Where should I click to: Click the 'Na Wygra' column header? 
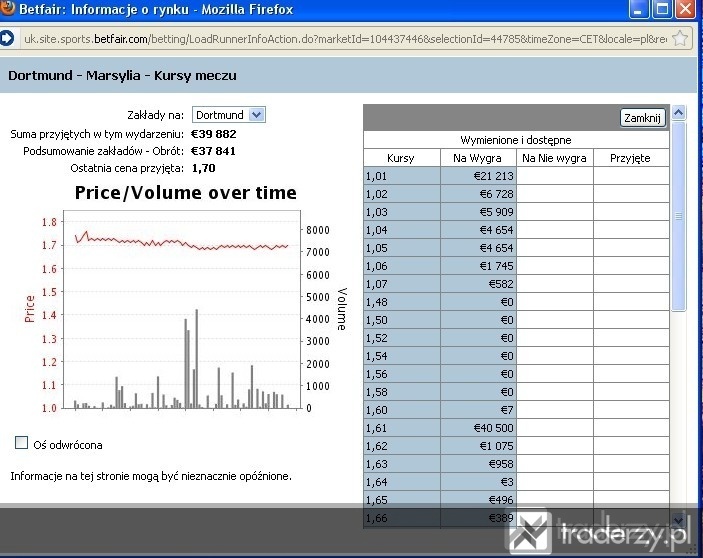[x=477, y=158]
